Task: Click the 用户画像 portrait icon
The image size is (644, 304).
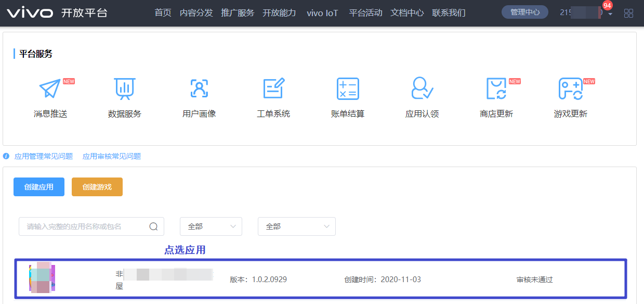Action: coord(199,89)
